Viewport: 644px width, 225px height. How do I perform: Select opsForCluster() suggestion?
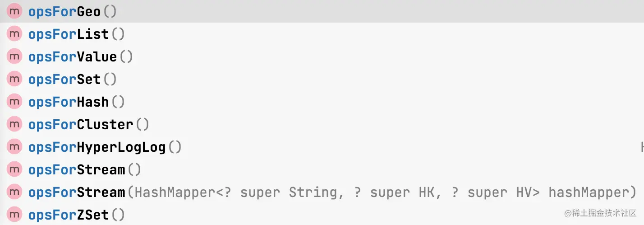point(322,124)
